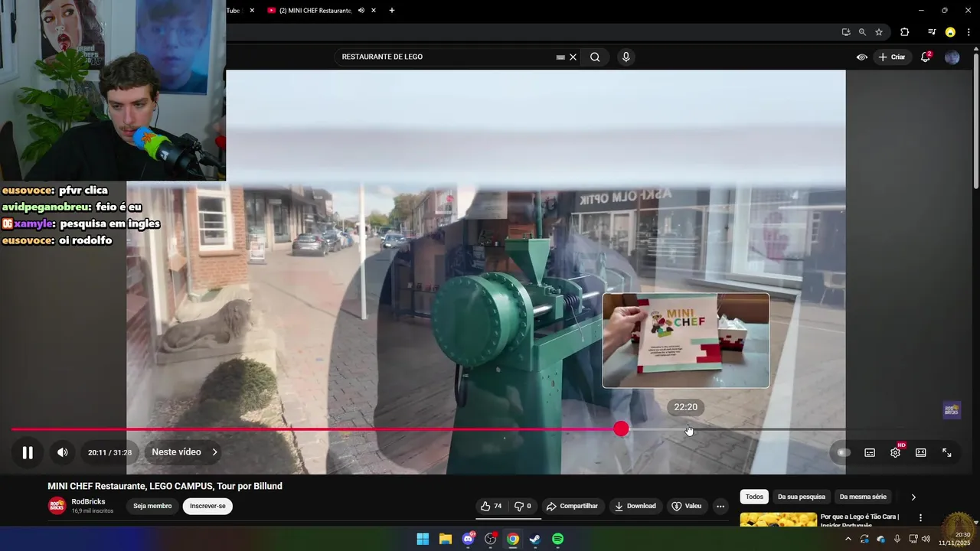The height and width of the screenshot is (551, 980).
Task: Seek to 22:20 on the timeline
Action: pyautogui.click(x=686, y=429)
